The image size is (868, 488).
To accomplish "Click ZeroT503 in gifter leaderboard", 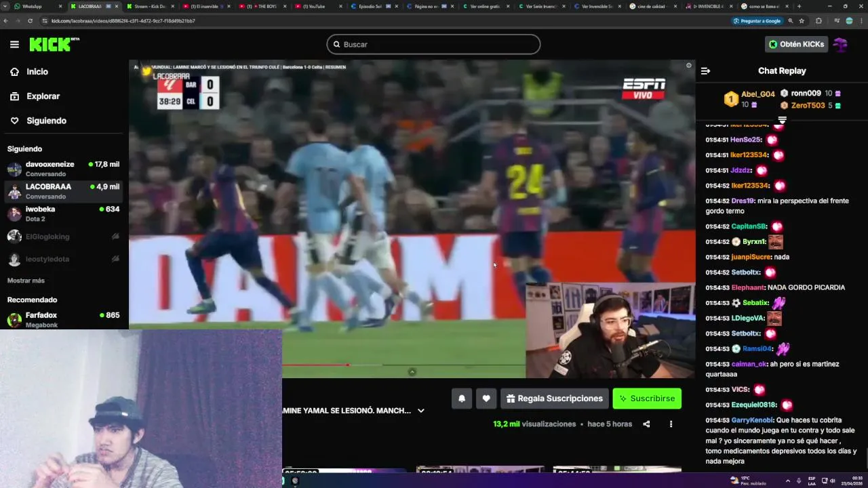I will (808, 106).
